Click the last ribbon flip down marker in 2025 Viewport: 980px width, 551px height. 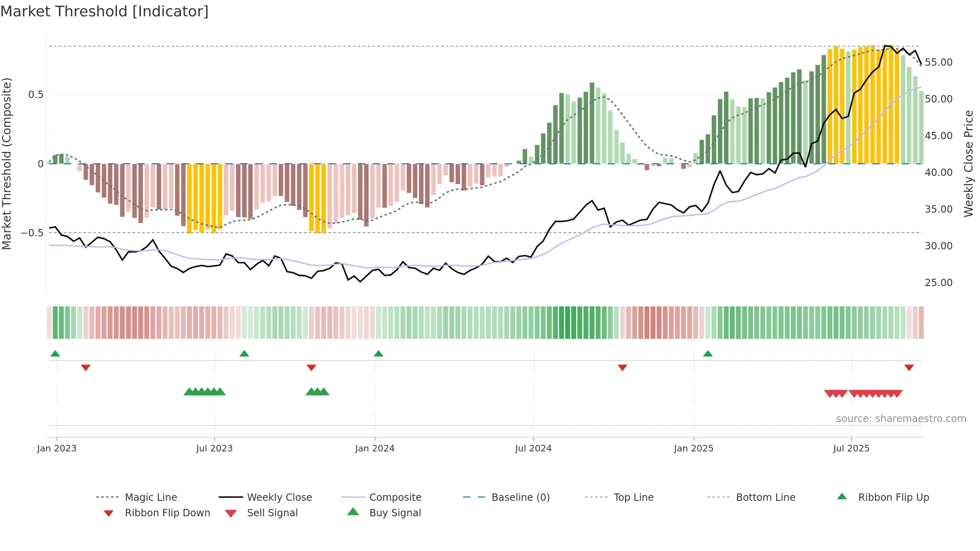coord(909,368)
